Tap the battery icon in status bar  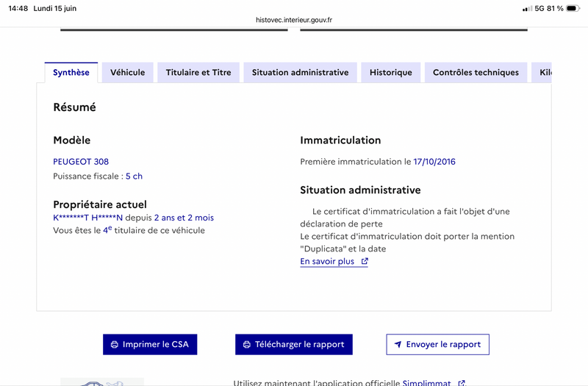coord(573,8)
